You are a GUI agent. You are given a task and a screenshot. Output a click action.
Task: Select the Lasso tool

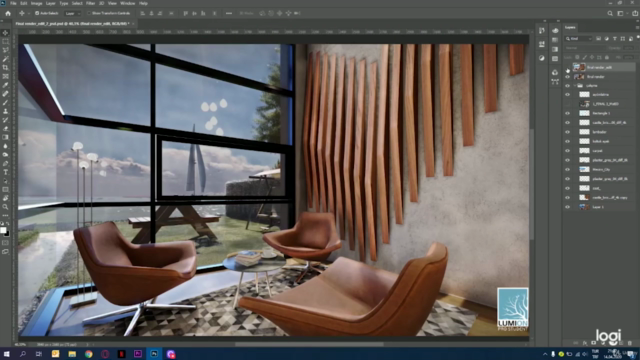pos(5,50)
